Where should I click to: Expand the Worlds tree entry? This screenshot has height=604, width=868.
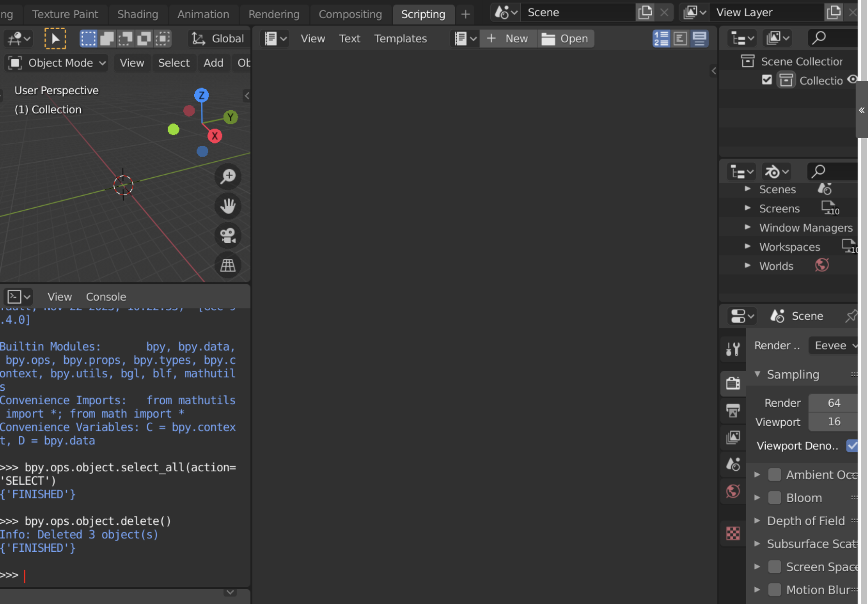(x=747, y=266)
